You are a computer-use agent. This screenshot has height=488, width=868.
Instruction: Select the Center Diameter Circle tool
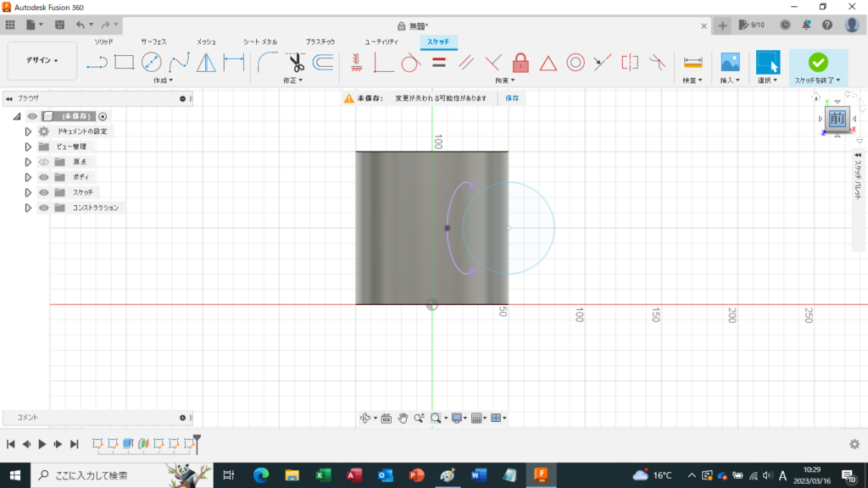[151, 62]
